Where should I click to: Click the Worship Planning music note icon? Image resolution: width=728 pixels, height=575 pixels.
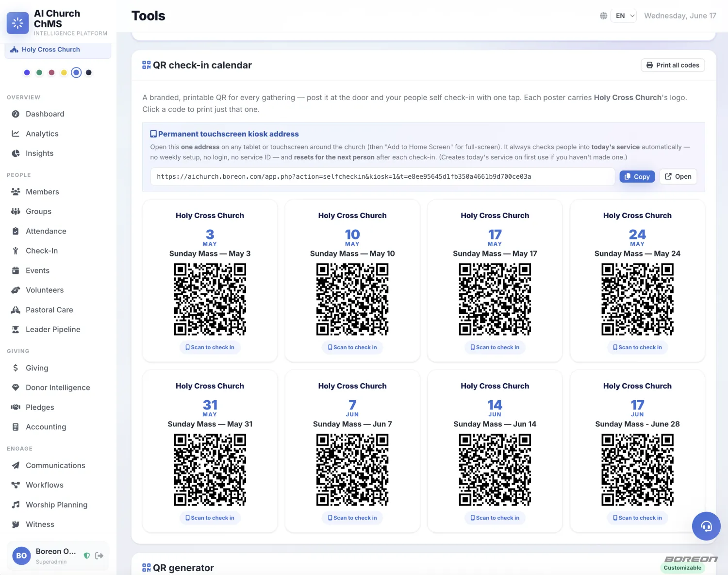[16, 505]
